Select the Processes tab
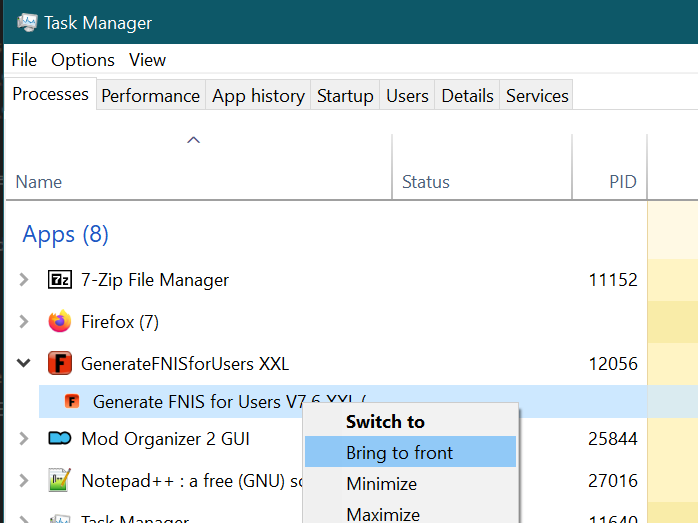Viewport: 698px width, 523px height. tap(50, 94)
